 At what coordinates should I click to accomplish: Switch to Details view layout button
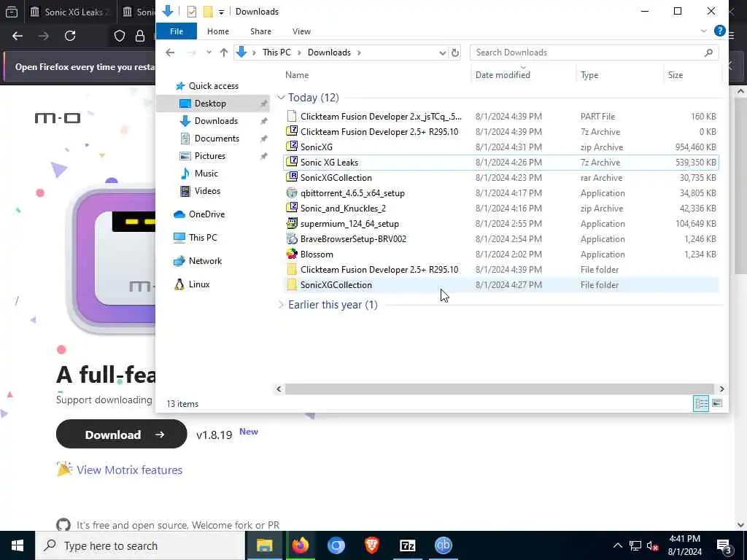[x=701, y=404]
